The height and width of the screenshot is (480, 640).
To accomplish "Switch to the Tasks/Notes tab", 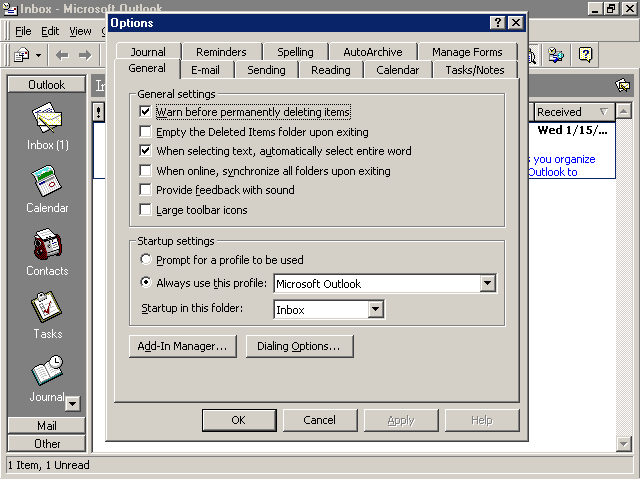I will click(x=475, y=70).
